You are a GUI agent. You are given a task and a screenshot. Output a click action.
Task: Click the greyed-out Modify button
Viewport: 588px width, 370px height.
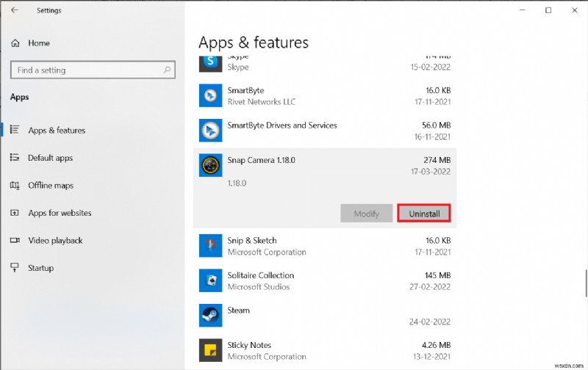coord(366,214)
